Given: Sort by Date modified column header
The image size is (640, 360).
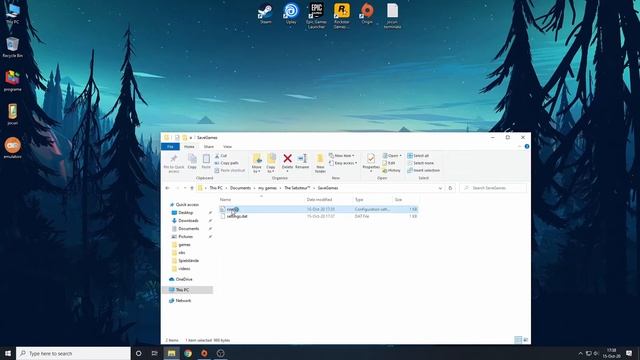Looking at the screenshot, I should (x=319, y=200).
